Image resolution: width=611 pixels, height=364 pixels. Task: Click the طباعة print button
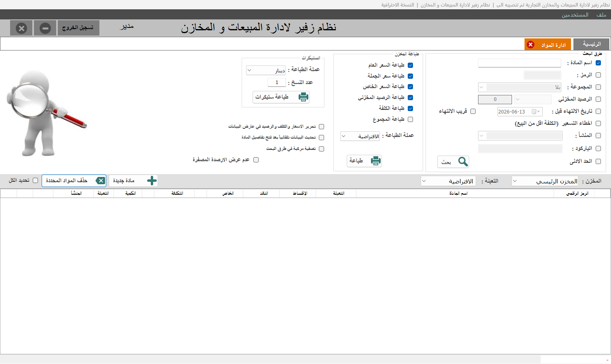[x=364, y=161]
